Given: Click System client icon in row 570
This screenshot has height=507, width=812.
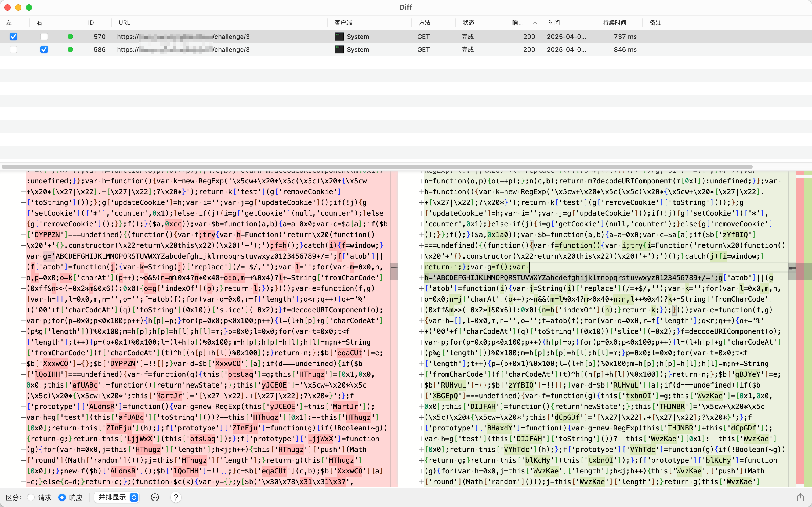Looking at the screenshot, I should (x=339, y=37).
